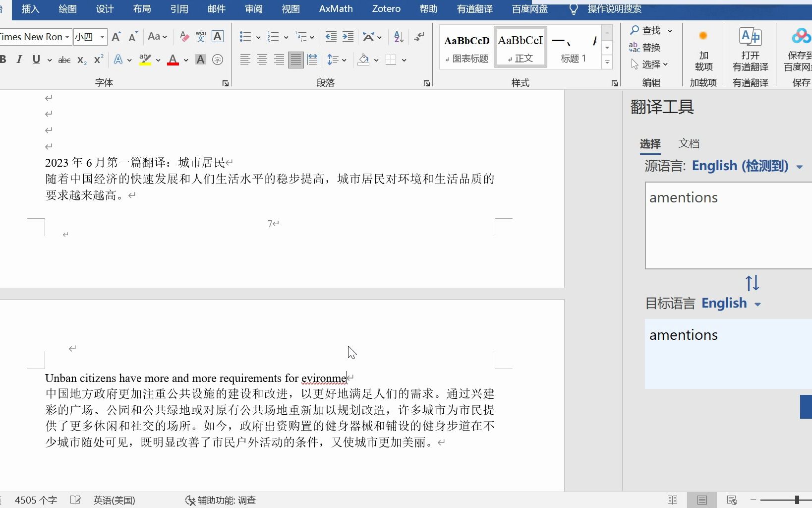Open font dialog launcher
The height and width of the screenshot is (508, 812).
point(226,83)
